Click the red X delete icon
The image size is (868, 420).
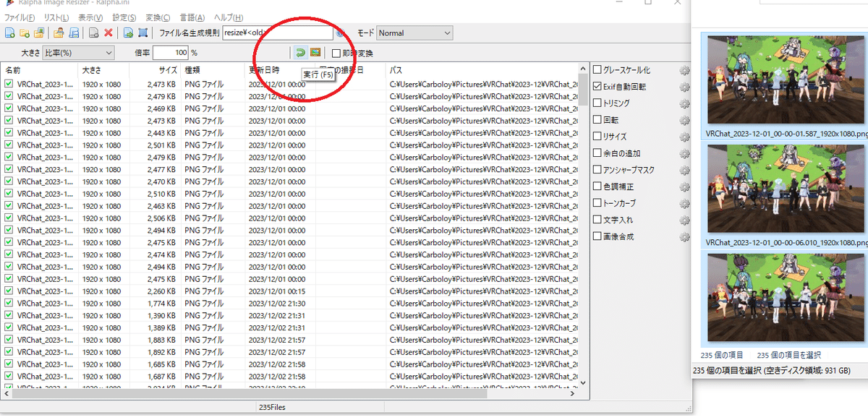pos(108,33)
